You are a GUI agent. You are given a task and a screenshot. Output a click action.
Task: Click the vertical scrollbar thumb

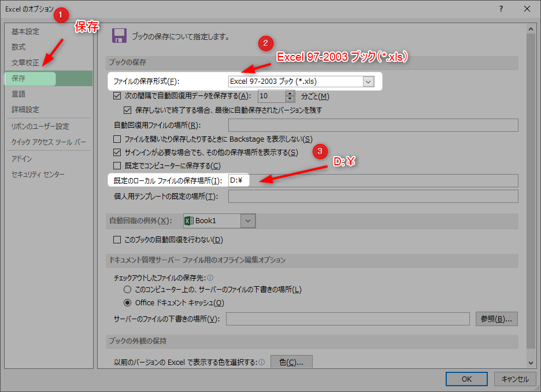pos(531,191)
